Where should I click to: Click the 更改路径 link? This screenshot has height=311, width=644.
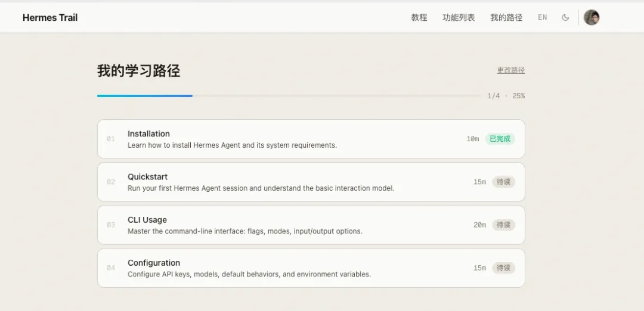pyautogui.click(x=511, y=70)
